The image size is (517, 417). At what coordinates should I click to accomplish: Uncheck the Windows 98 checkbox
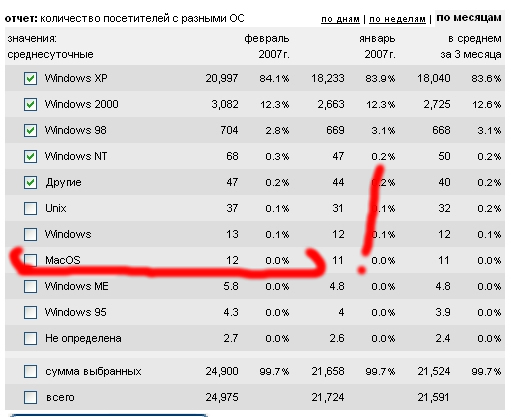click(30, 130)
